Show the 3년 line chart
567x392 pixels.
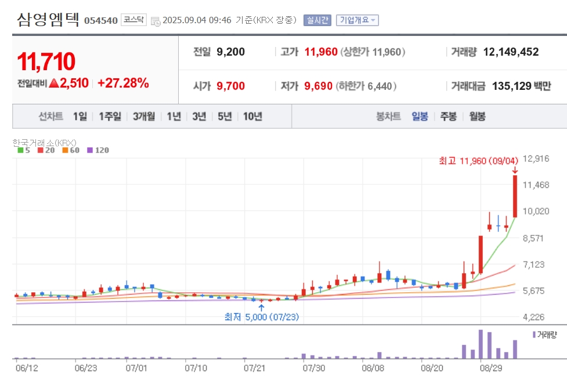click(x=199, y=117)
